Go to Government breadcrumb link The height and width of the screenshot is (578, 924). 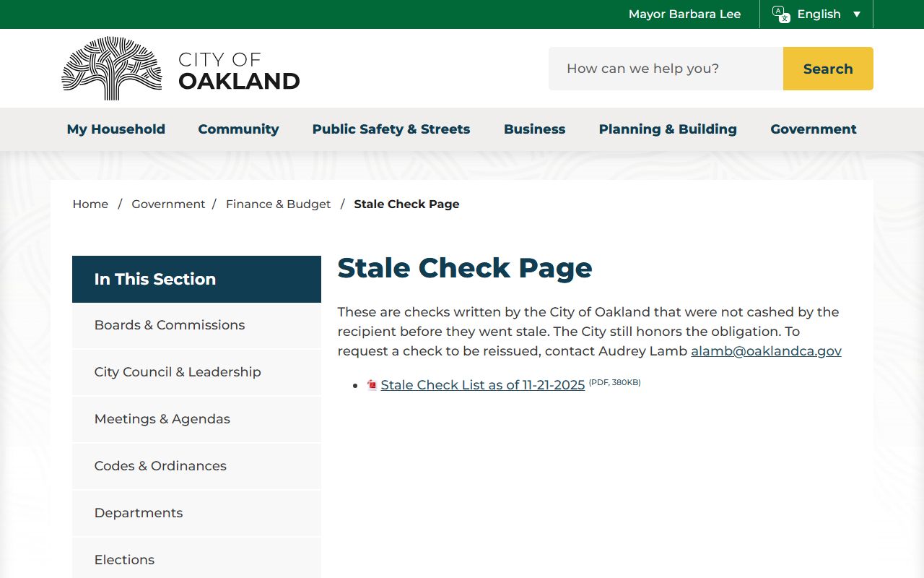pyautogui.click(x=168, y=204)
